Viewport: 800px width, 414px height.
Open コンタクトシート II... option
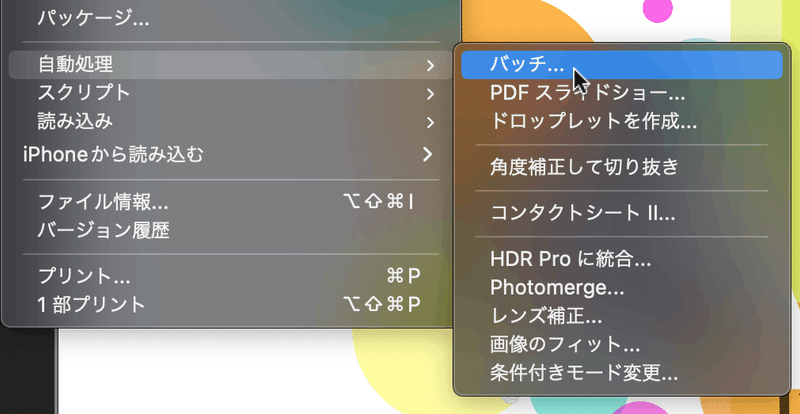point(621,213)
